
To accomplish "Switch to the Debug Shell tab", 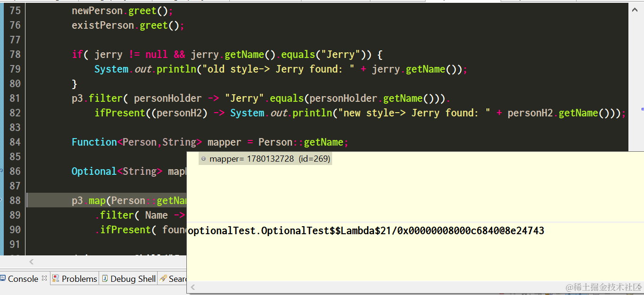I will (128, 279).
